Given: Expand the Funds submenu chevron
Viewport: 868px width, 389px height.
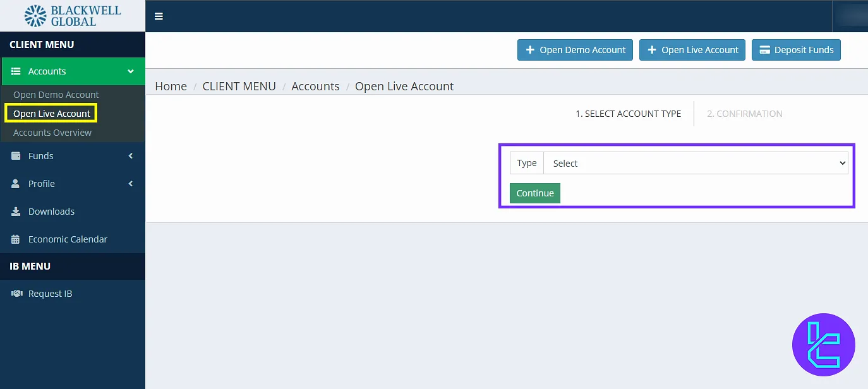Looking at the screenshot, I should click(131, 156).
